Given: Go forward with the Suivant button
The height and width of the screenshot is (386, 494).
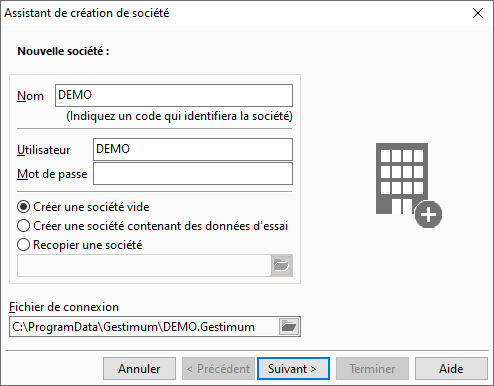Looking at the screenshot, I should 293,369.
